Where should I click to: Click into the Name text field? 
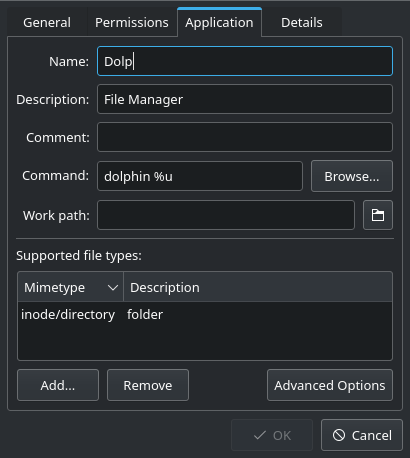click(x=245, y=61)
